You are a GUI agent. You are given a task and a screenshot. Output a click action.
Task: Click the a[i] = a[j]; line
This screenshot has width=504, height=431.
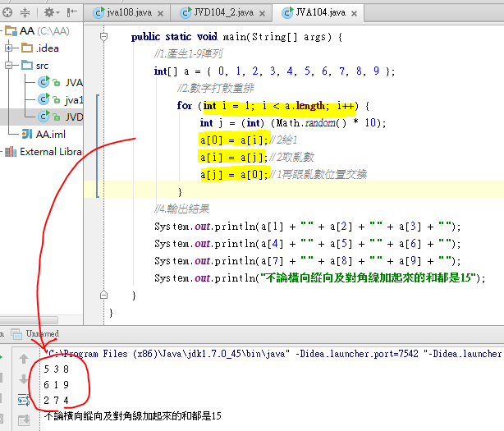[x=234, y=157]
